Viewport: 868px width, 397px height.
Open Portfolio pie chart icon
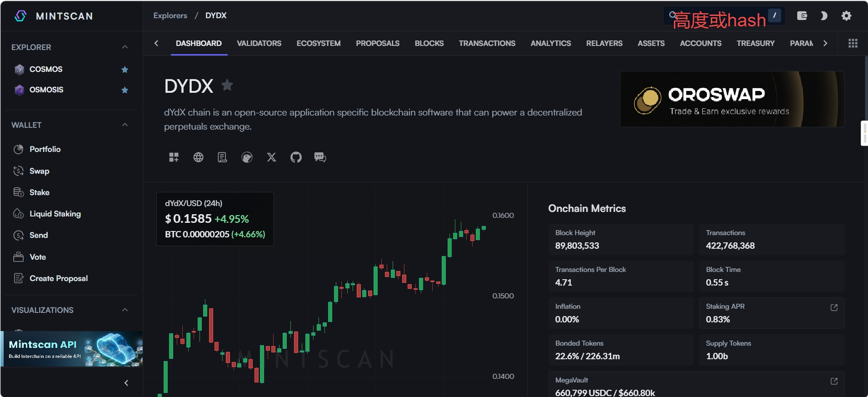pyautogui.click(x=19, y=149)
